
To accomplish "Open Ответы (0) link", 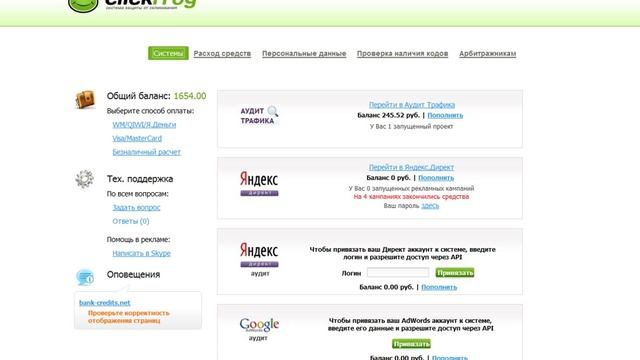I will click(x=131, y=221).
